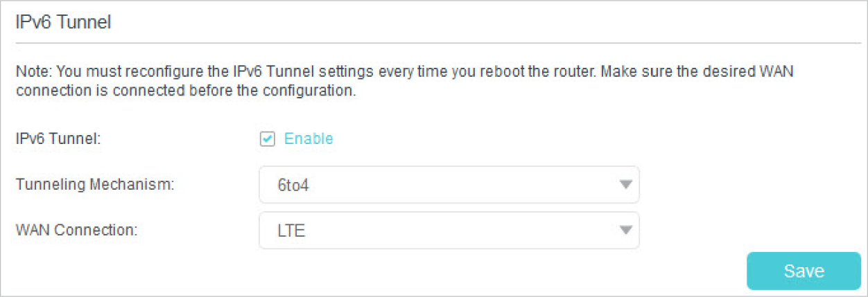Open the Tunneling Mechanism combo box

coord(449,185)
